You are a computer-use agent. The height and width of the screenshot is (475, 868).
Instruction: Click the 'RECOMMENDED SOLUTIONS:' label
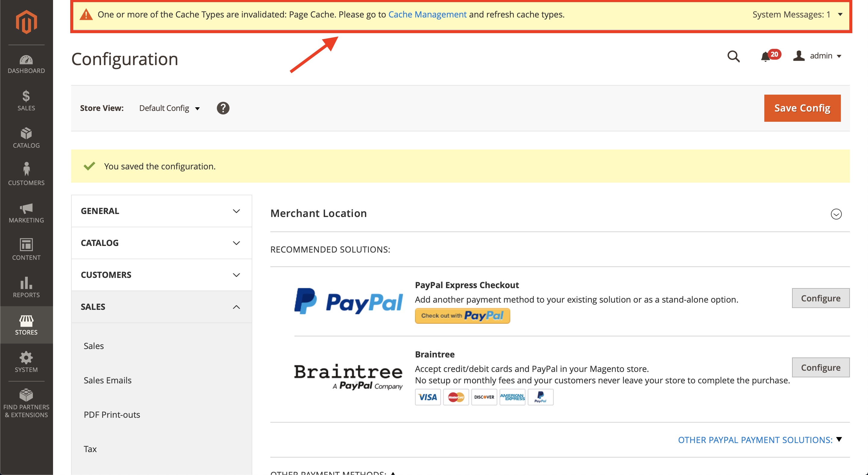[x=330, y=249]
